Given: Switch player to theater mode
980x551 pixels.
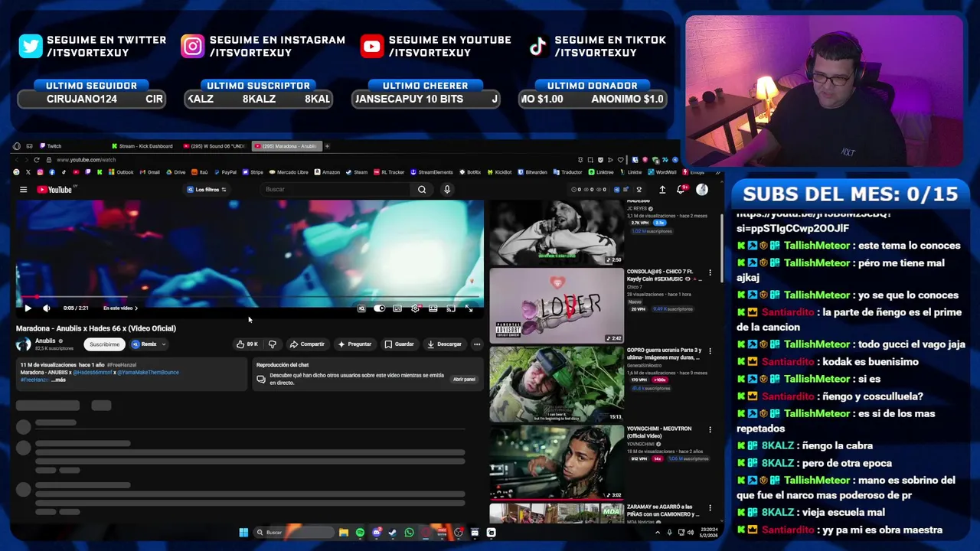Looking at the screenshot, I should point(433,308).
